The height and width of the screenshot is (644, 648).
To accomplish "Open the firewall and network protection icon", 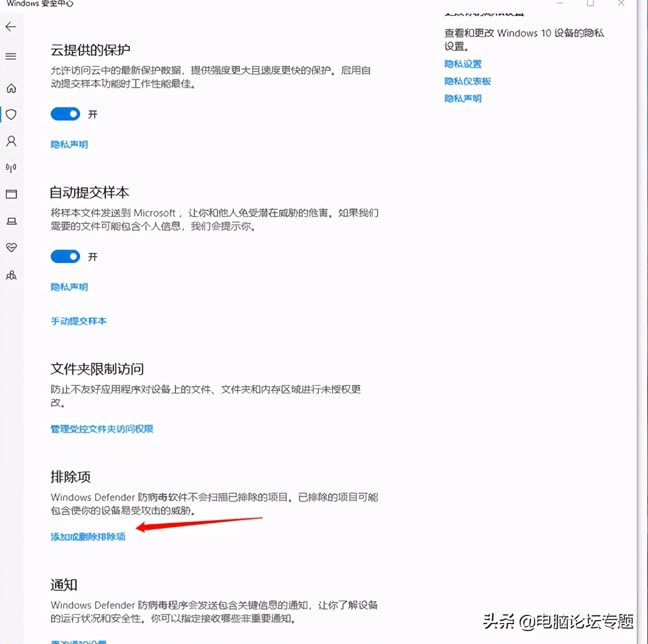I will pos(11,168).
